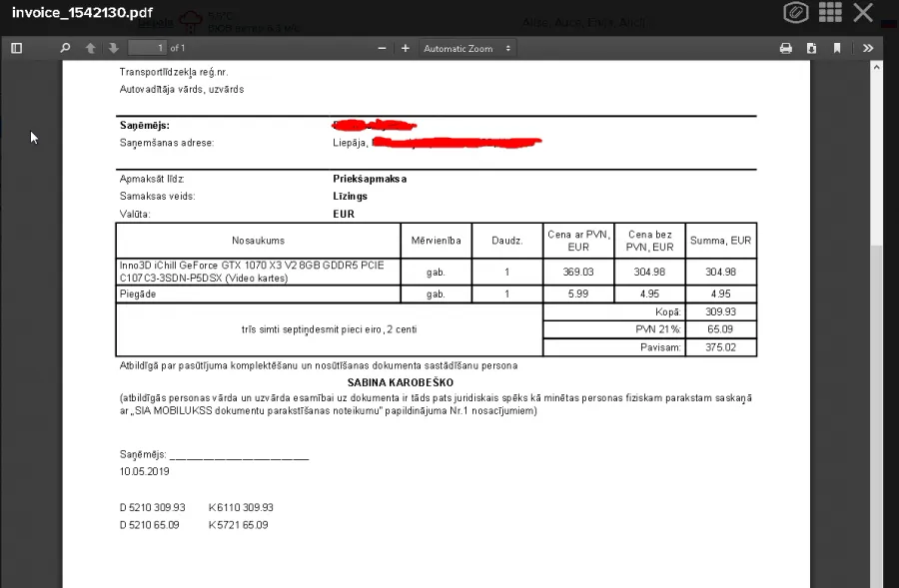Click the 'K5721 65.09' entry
Viewport: 899px width, 588px height.
[x=239, y=525]
